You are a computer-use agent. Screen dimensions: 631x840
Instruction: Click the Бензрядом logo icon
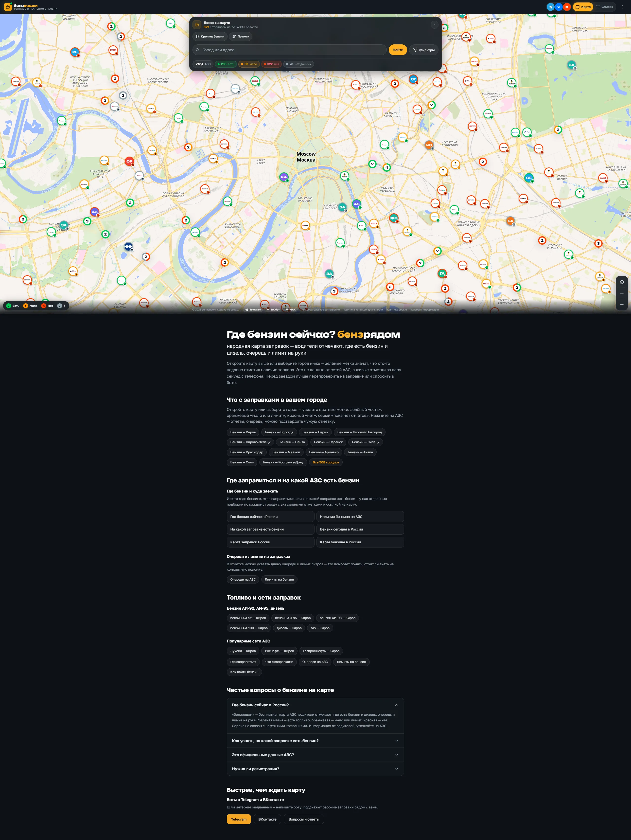tap(8, 7)
